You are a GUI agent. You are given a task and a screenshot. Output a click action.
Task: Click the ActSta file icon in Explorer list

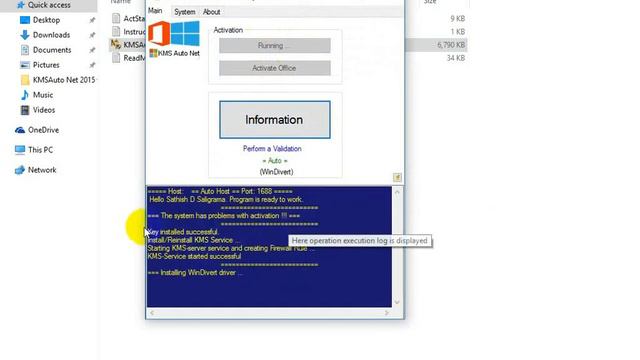[x=116, y=18]
